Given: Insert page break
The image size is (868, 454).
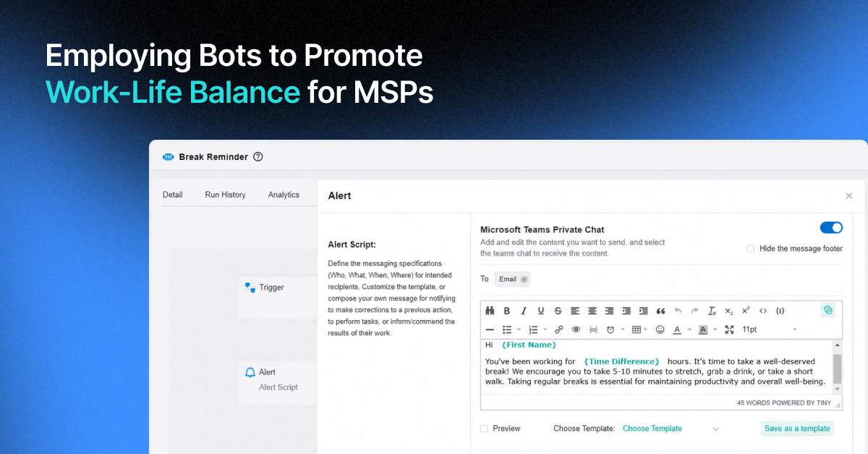Looking at the screenshot, I should coord(593,329).
